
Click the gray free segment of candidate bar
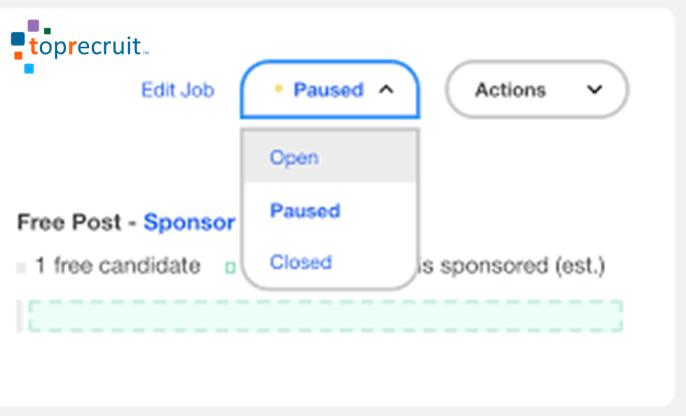20,316
